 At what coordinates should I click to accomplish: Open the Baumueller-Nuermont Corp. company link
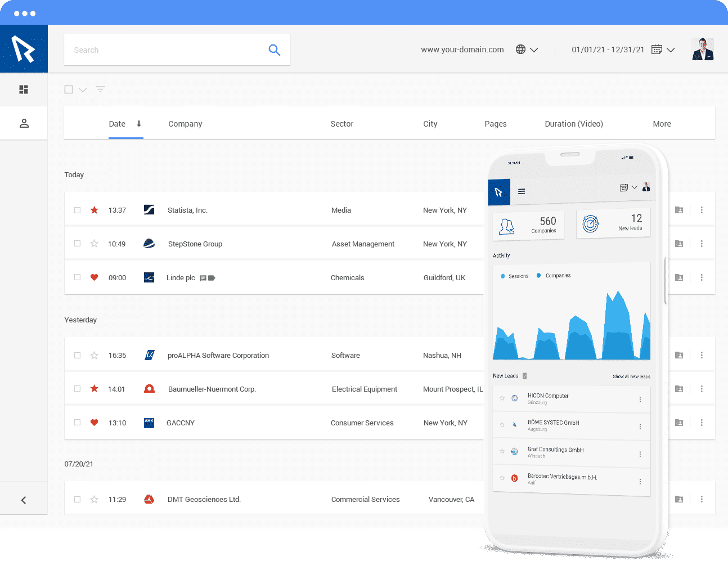(x=212, y=389)
